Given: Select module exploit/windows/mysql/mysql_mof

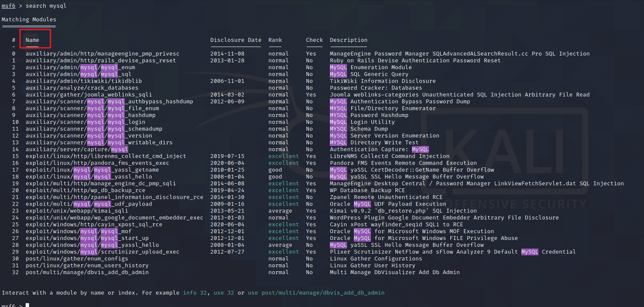Looking at the screenshot, I should point(79,231).
